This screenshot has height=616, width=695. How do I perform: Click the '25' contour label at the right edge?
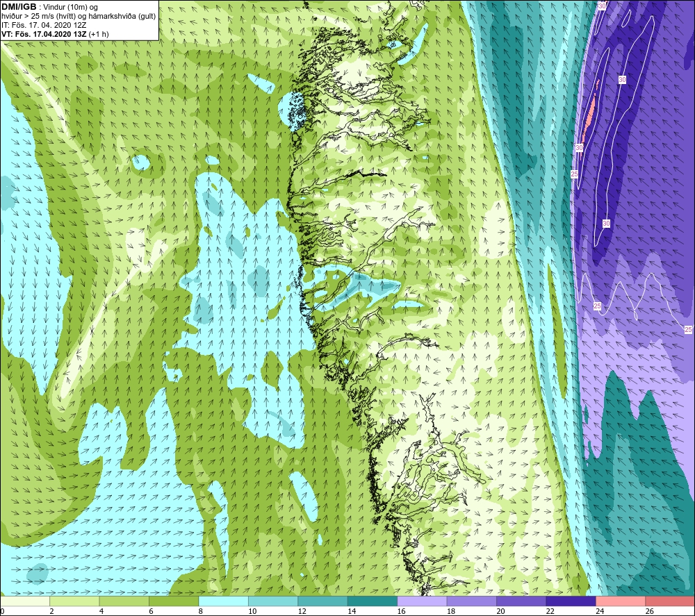(688, 329)
